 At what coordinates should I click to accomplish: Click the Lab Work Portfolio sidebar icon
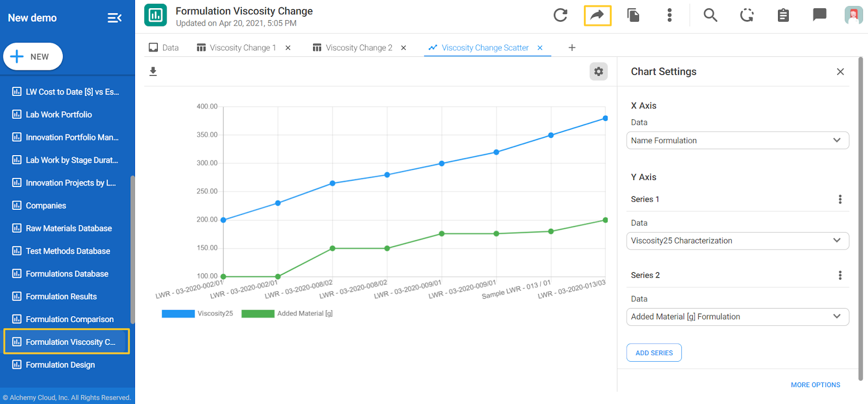(x=17, y=114)
